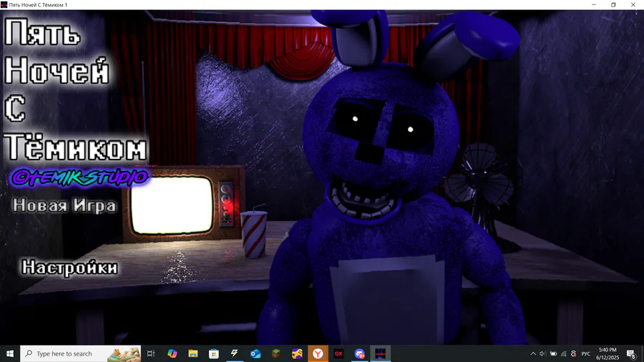The width and height of the screenshot is (644, 362).
Task: Click the running game's taskbar icon
Action: [381, 353]
